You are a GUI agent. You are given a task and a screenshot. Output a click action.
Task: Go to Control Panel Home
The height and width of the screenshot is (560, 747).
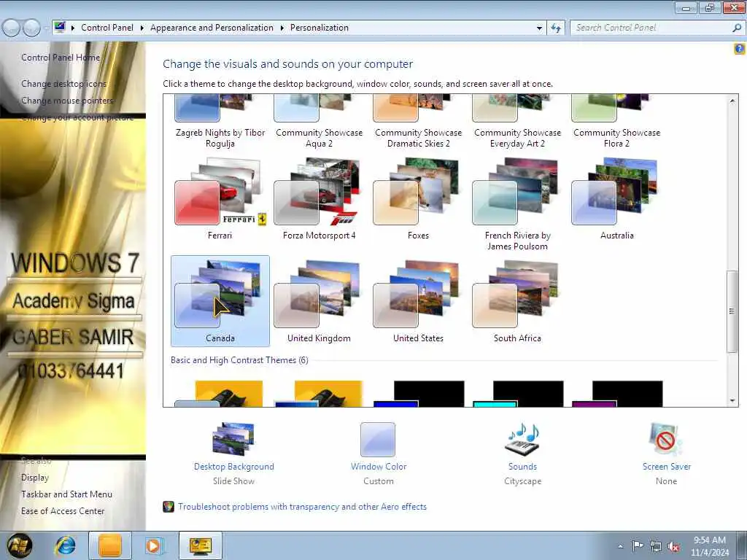[61, 57]
